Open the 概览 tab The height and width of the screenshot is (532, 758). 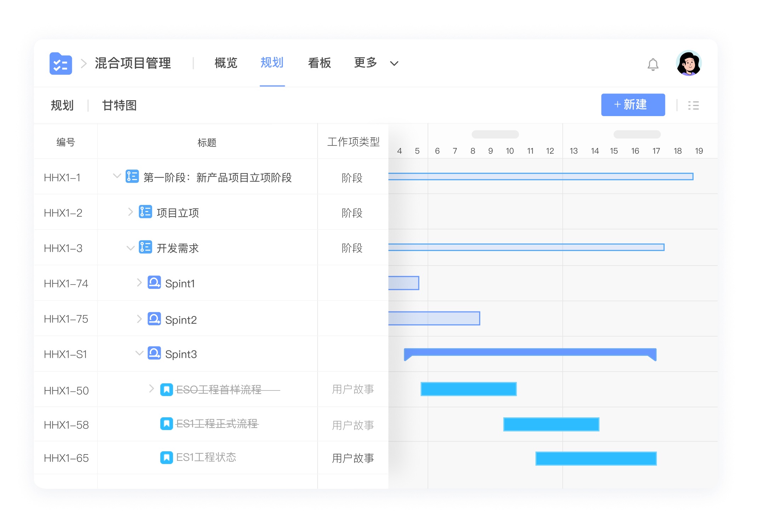[225, 63]
